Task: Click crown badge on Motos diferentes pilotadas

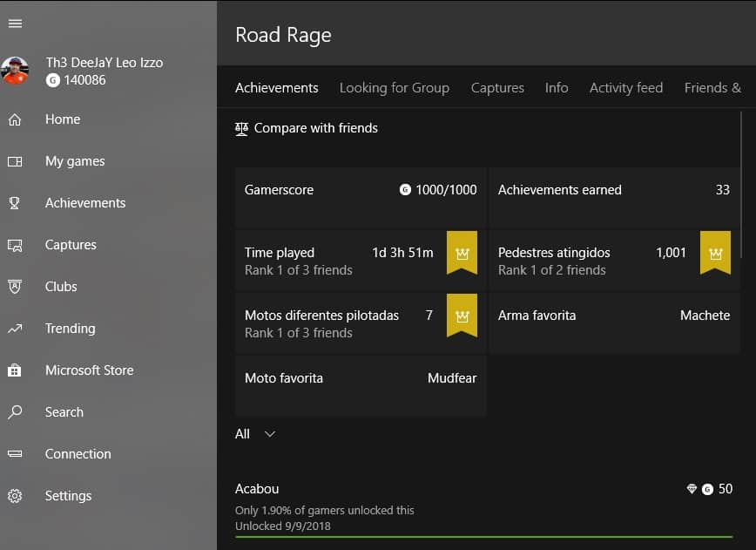Action: [x=462, y=316]
